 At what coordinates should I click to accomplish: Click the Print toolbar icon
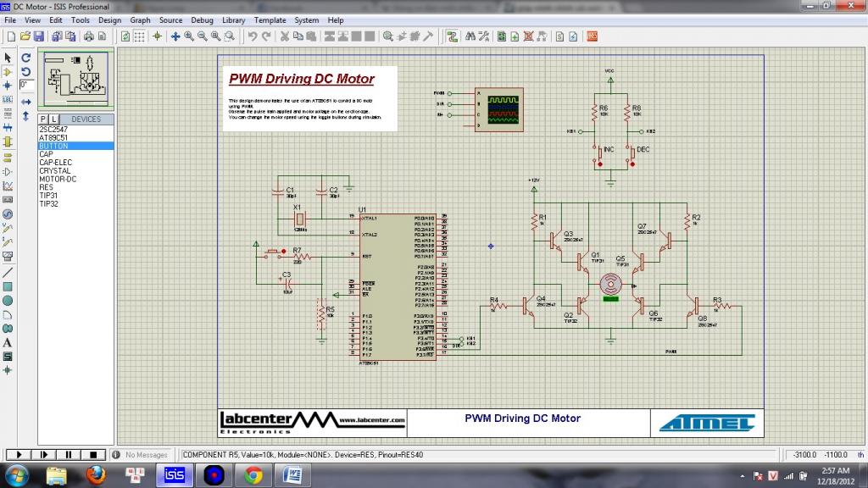pyautogui.click(x=89, y=36)
